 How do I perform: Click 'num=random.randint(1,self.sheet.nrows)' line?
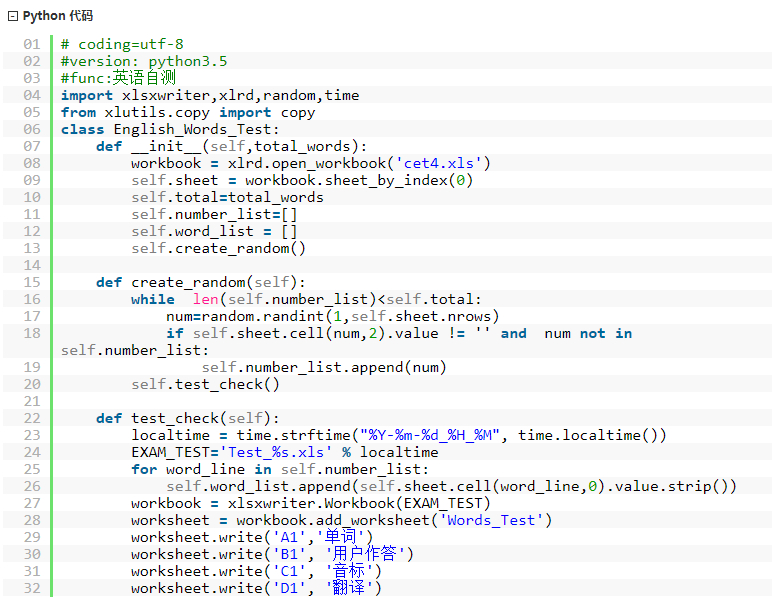pyautogui.click(x=333, y=316)
